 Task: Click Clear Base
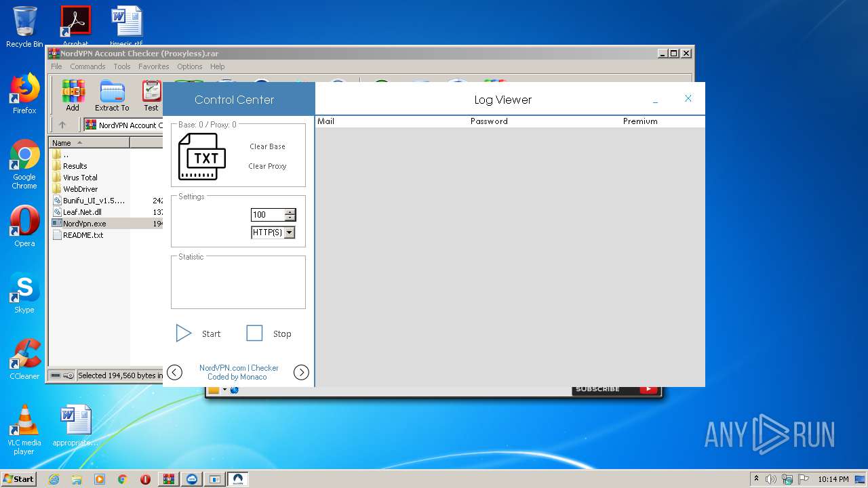pyautogui.click(x=267, y=146)
